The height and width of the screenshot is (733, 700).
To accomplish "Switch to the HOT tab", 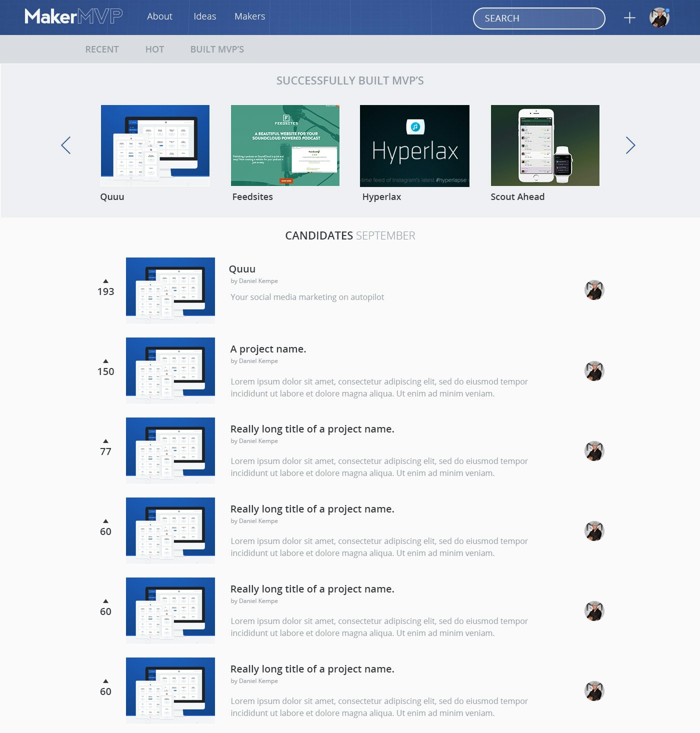I will coord(154,49).
